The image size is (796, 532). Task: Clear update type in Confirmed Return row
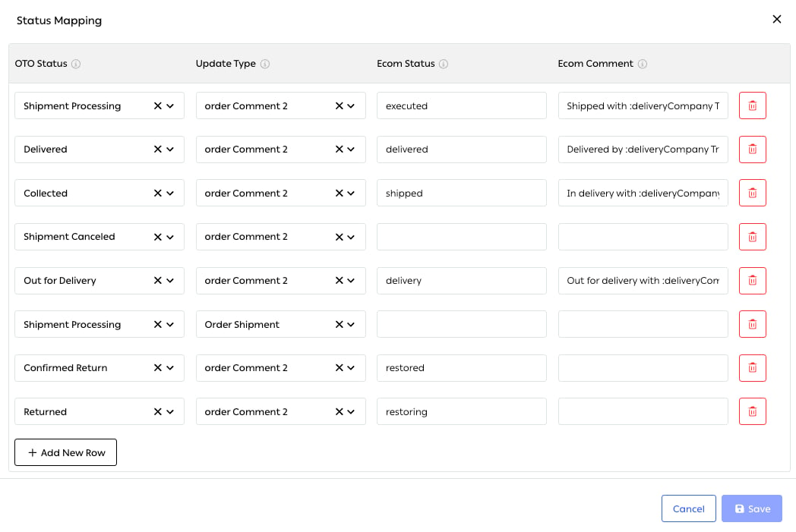pyautogui.click(x=339, y=367)
